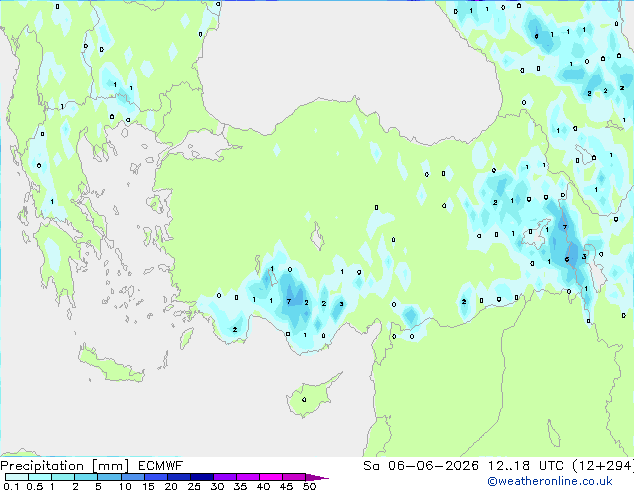Click legend value "45"

coord(286,486)
